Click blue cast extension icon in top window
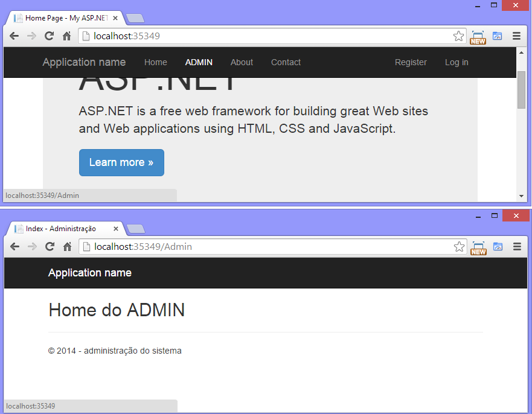The image size is (532, 414). point(497,36)
